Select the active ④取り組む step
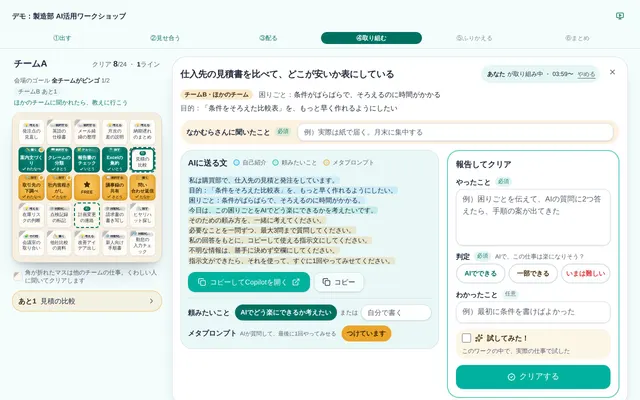 [x=371, y=38]
